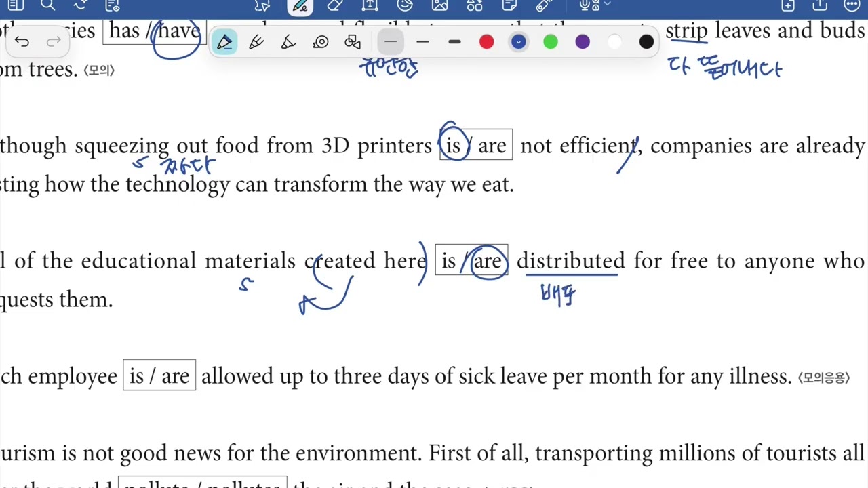868x488 pixels.
Task: Start audio recording with microphone icon
Action: (589, 5)
